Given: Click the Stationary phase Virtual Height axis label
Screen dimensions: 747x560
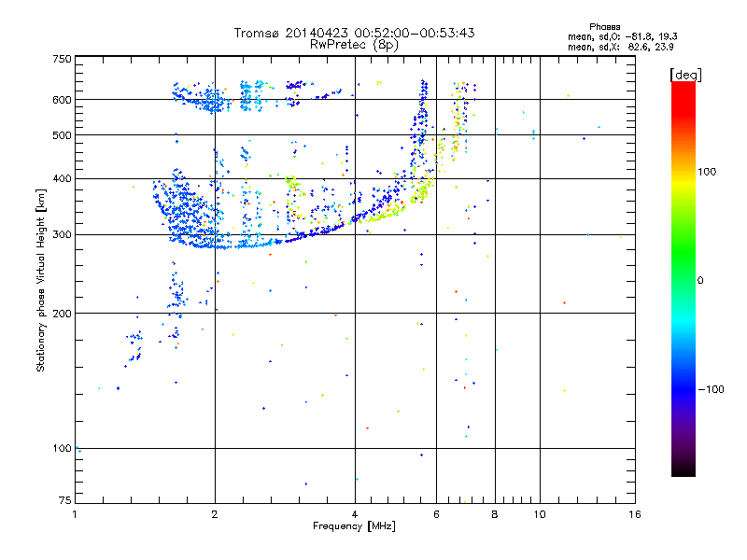Looking at the screenshot, I should 41,280.
